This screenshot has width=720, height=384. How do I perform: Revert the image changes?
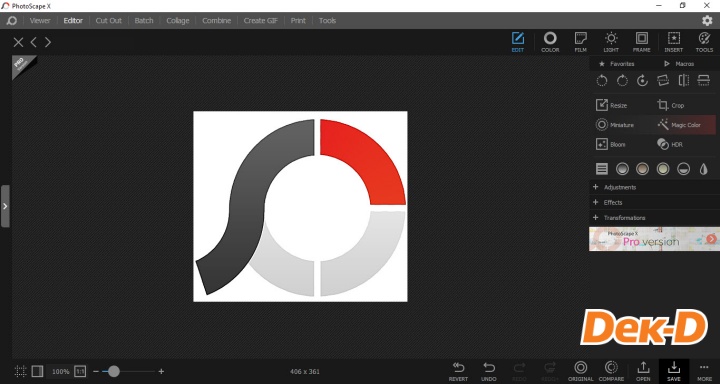[x=458, y=371]
